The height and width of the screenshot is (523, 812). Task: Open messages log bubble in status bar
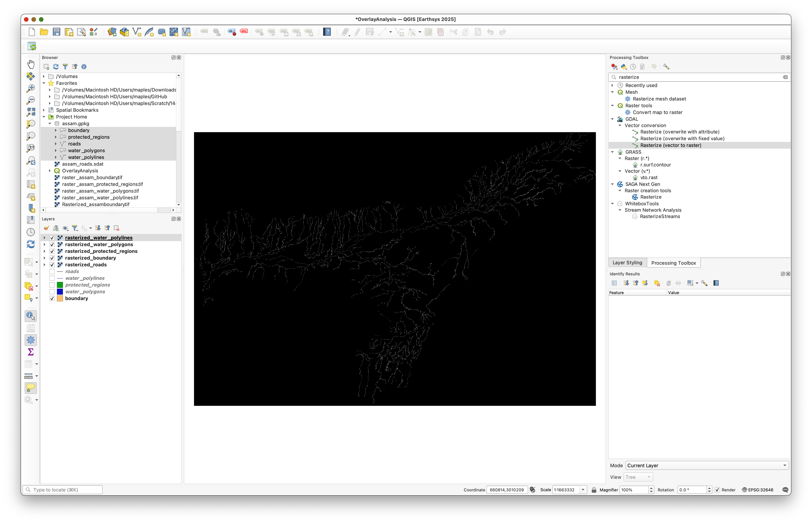pos(785,490)
